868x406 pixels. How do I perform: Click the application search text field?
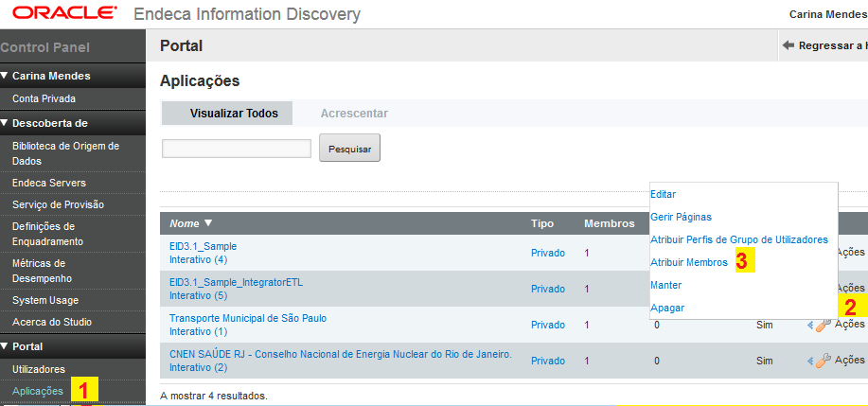point(236,149)
